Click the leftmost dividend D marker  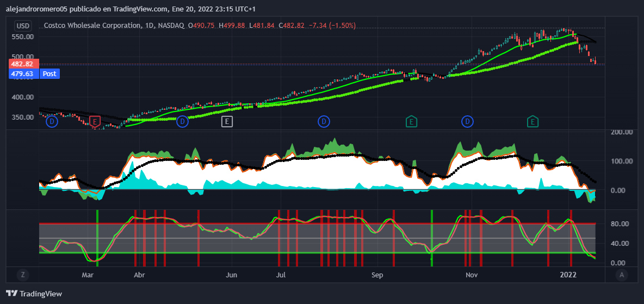(52, 121)
